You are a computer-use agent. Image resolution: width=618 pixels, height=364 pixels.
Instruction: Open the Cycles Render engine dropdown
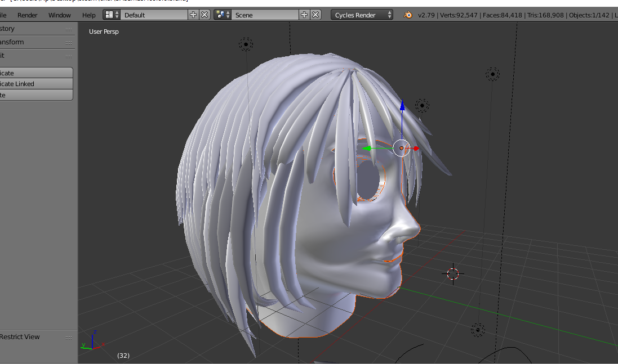pyautogui.click(x=362, y=15)
